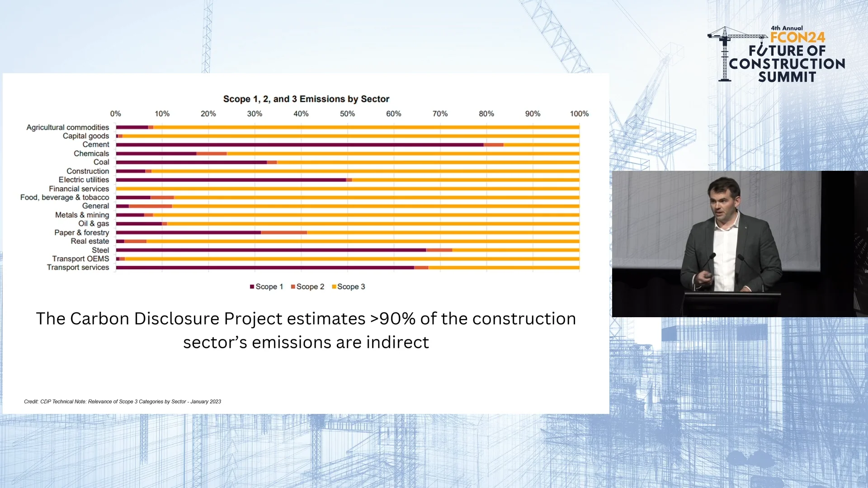868x488 pixels.
Task: Click the 70% axis label
Action: point(440,114)
